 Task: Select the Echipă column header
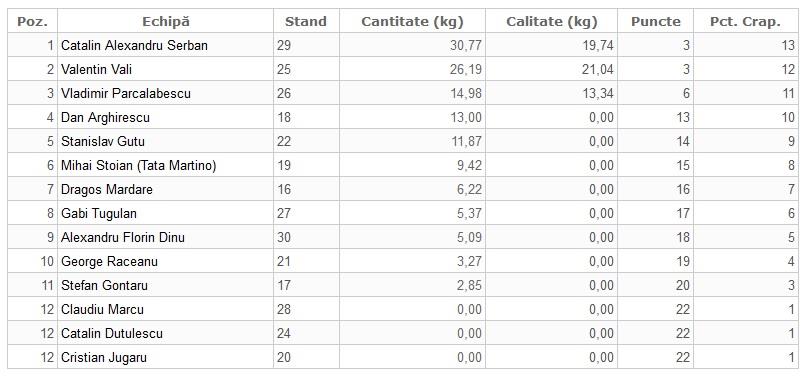(166, 22)
